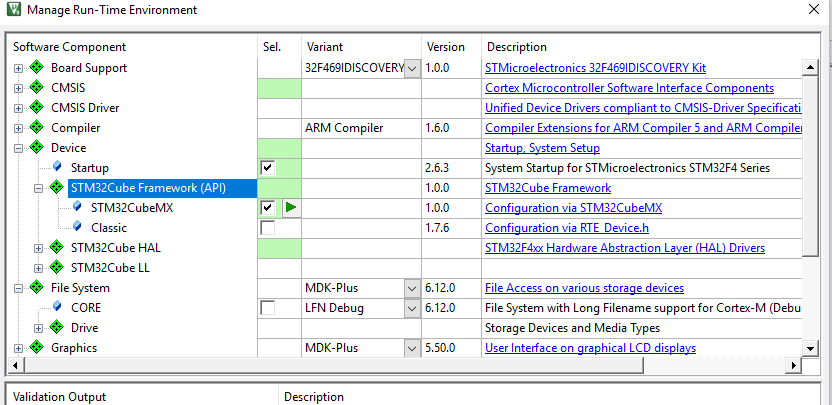Expand the CMSIS tree node

(x=19, y=89)
